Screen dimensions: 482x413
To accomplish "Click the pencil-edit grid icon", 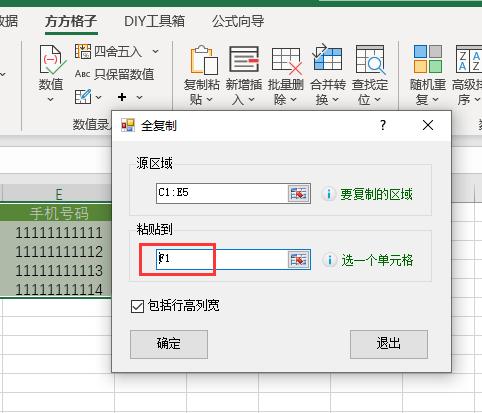I will tap(83, 97).
